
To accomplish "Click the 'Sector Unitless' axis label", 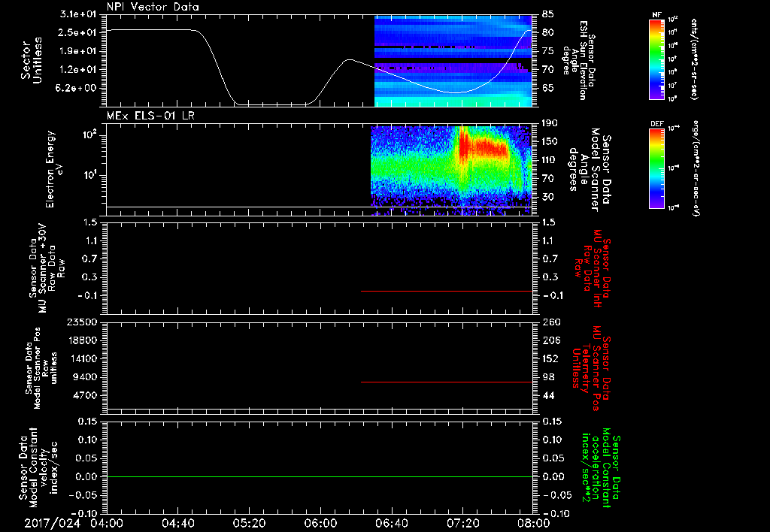I will coord(32,60).
